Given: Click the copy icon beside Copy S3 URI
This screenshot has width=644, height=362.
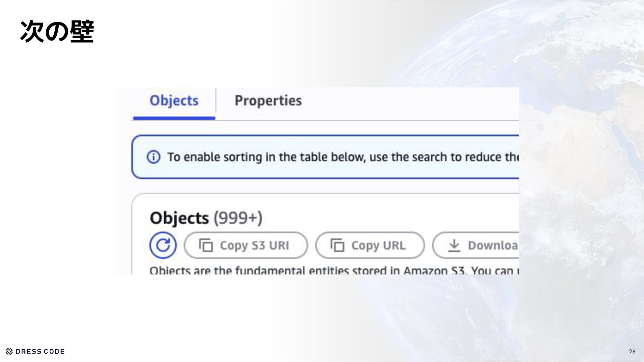Looking at the screenshot, I should 206,245.
